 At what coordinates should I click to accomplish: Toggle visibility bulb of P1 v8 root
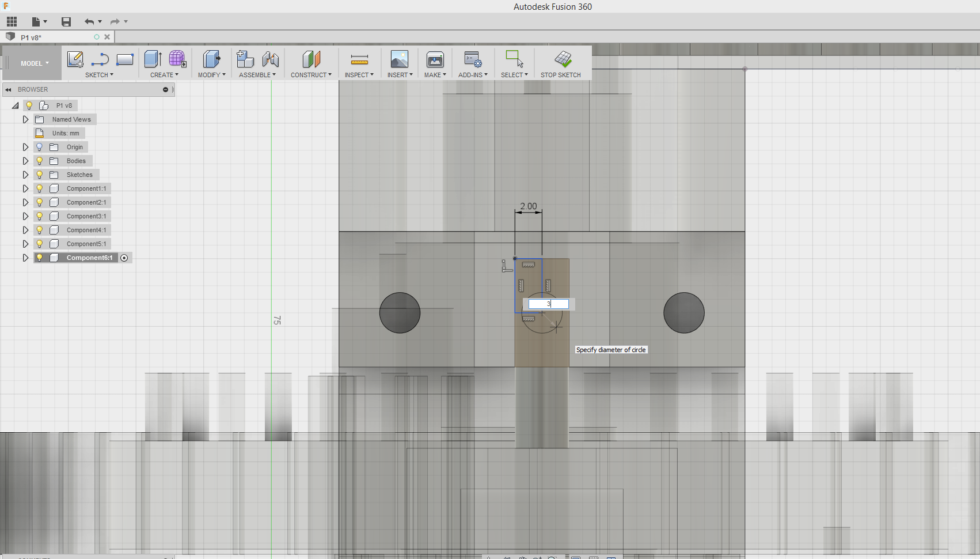[x=29, y=105]
